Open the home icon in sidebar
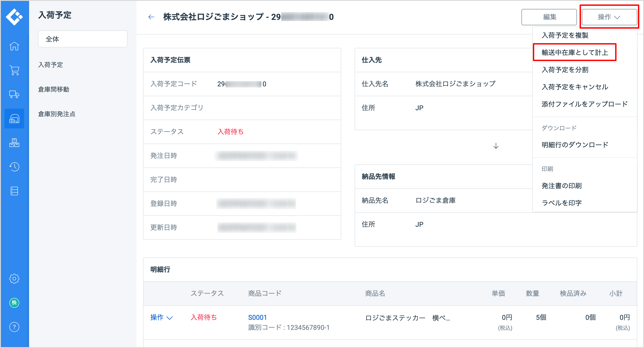This screenshot has width=644, height=348. pos(14,46)
